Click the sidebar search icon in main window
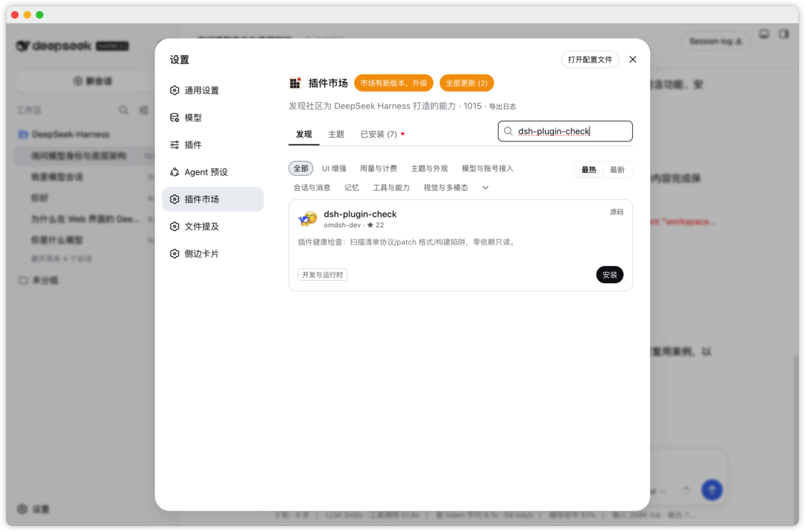Image resolution: width=805 pixels, height=532 pixels. (123, 110)
